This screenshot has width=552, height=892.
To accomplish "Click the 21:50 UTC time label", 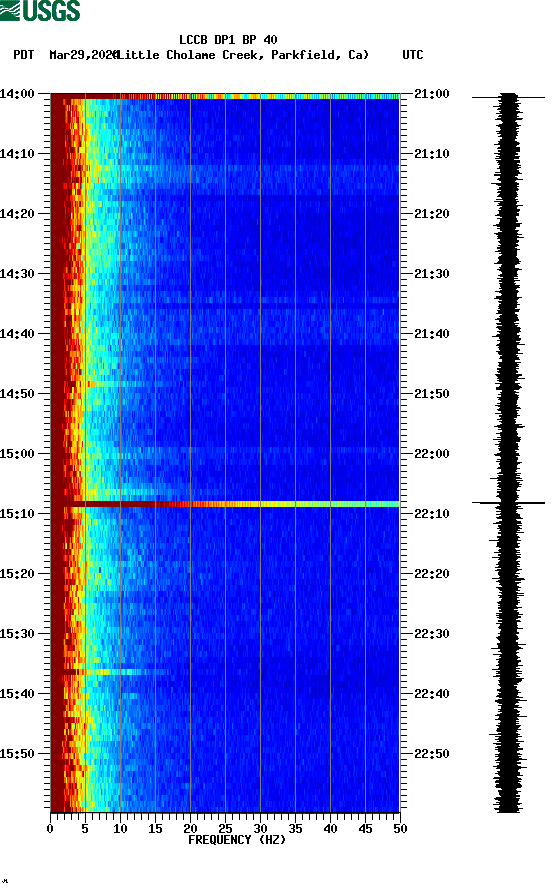I will pos(432,394).
